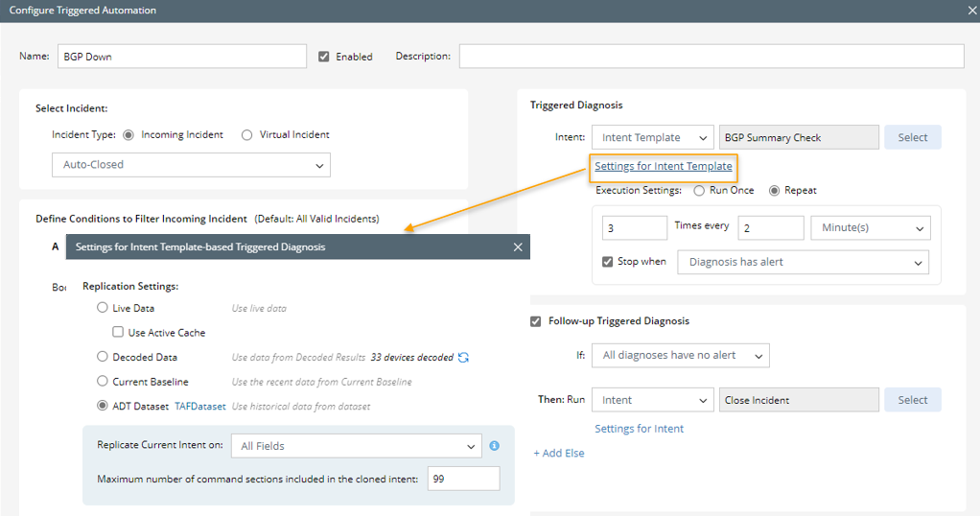Click the info icon next to All Fields
This screenshot has width=980, height=516.
495,446
